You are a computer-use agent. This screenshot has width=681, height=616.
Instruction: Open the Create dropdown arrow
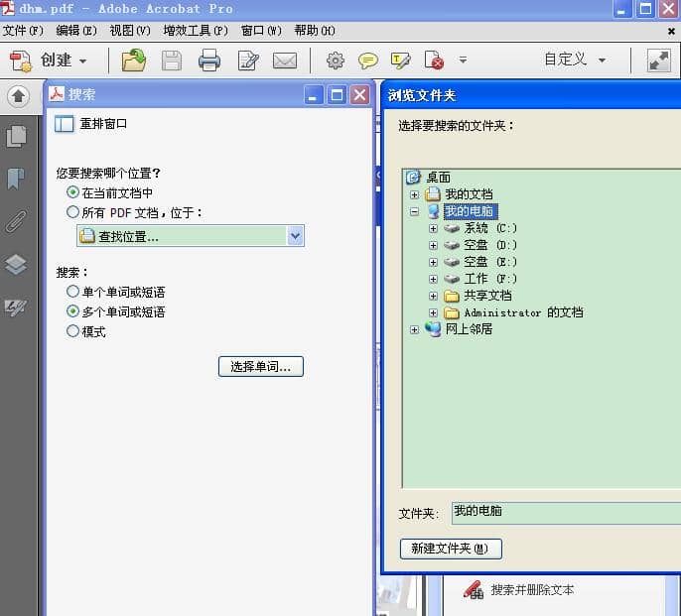[83, 62]
